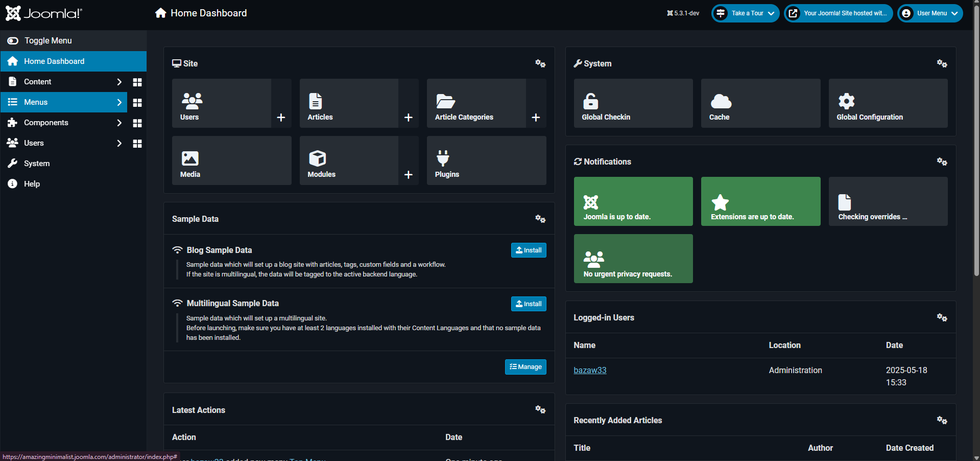Open the bazaw33 user link
This screenshot has height=461, width=980.
pos(590,371)
